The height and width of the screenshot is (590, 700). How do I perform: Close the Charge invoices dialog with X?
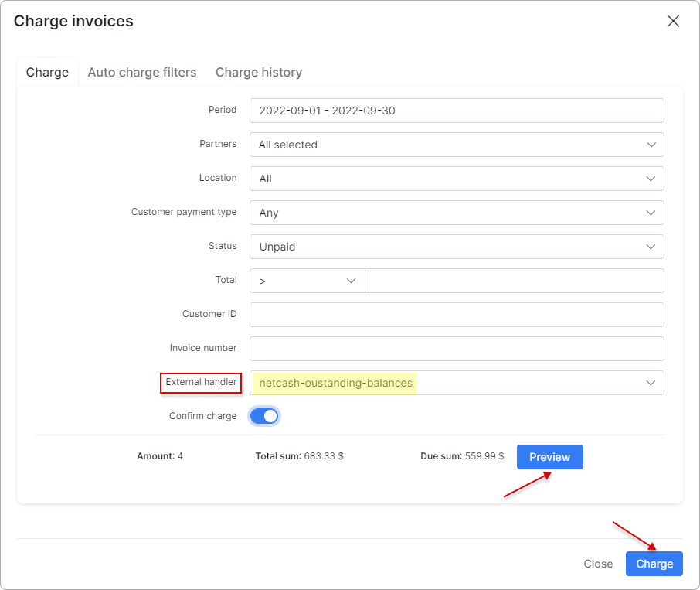point(673,21)
